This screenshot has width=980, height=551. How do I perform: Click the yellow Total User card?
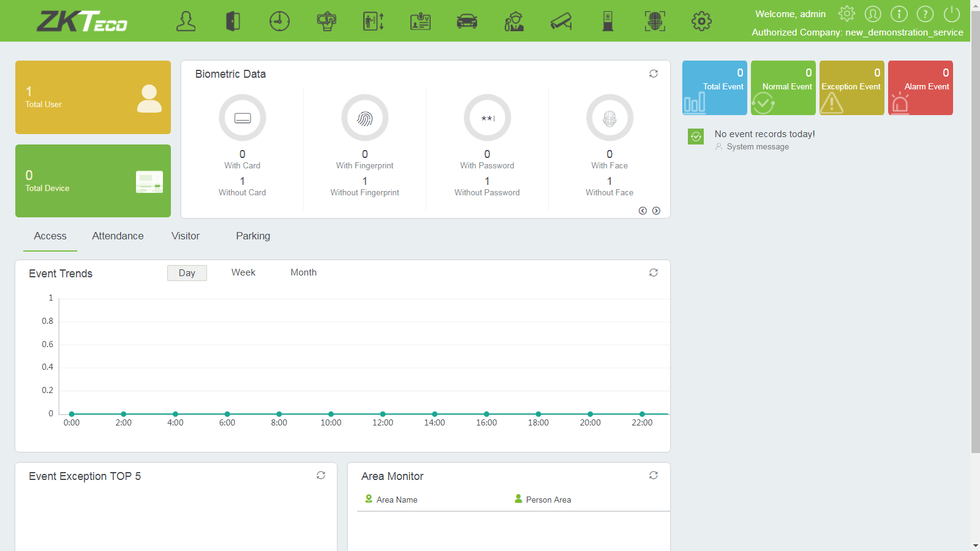(93, 97)
